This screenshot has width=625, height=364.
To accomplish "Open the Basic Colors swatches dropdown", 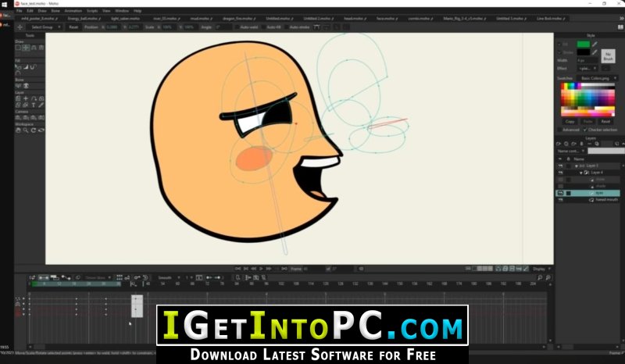I will pos(598,78).
